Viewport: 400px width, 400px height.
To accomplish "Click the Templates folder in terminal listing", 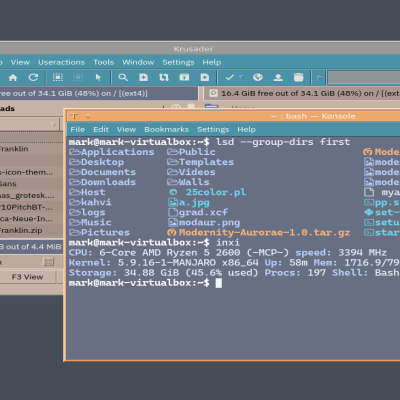I will point(201,162).
